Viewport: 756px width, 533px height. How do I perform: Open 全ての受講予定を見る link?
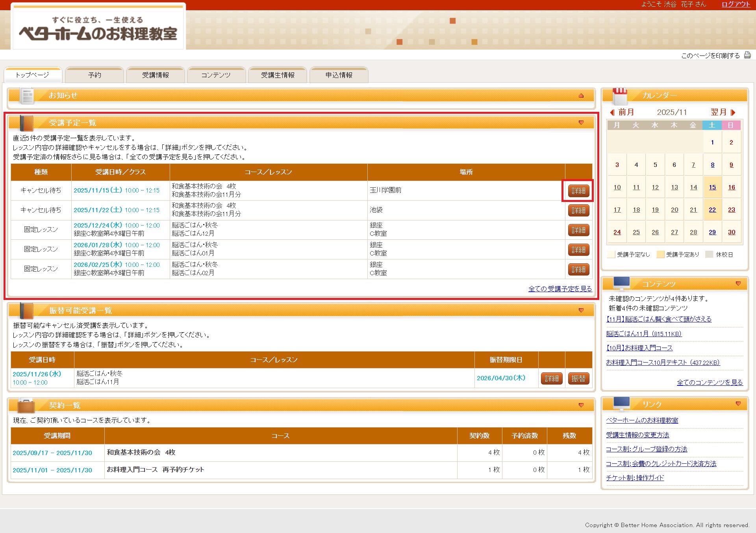click(560, 289)
